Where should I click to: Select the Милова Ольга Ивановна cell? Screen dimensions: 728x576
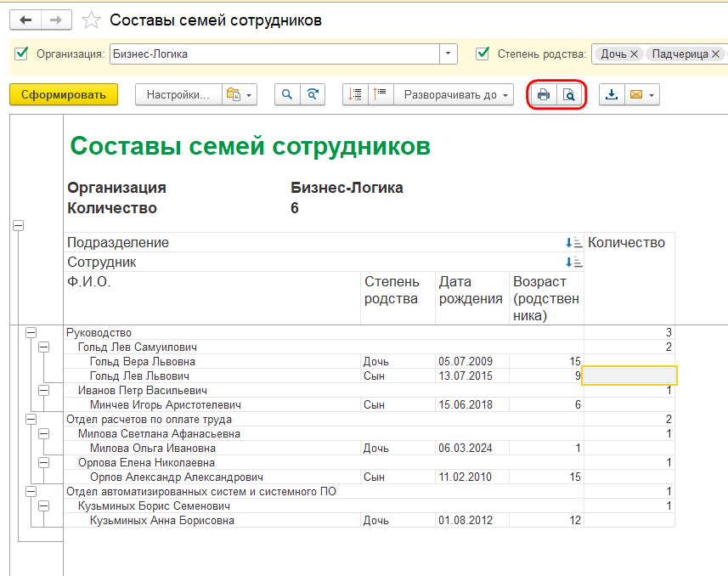[212, 448]
